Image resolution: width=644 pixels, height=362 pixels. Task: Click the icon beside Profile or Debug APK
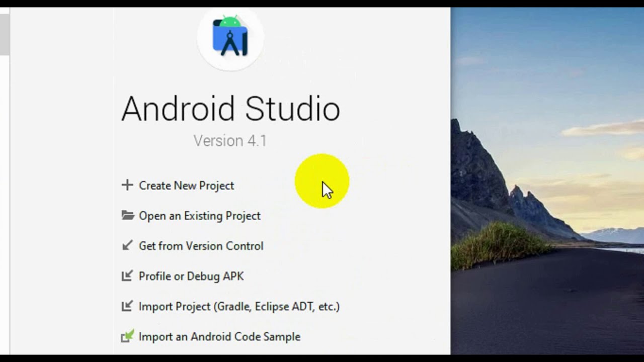(x=127, y=276)
